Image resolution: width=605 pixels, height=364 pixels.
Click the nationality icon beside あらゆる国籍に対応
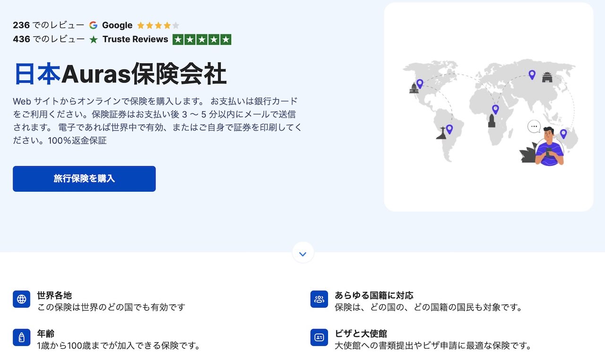click(319, 299)
